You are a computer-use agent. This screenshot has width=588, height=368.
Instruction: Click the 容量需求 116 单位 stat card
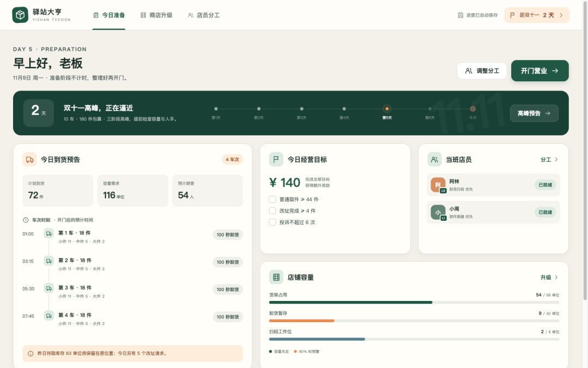tap(133, 190)
